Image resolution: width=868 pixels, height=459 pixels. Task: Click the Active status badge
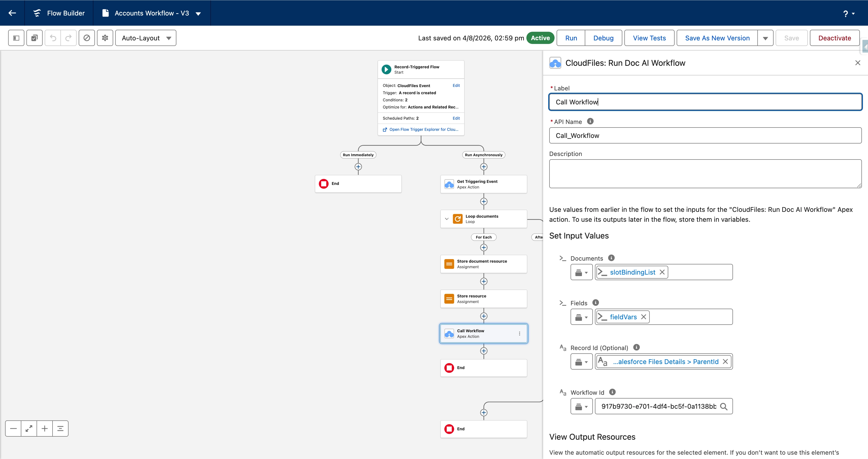coord(540,38)
